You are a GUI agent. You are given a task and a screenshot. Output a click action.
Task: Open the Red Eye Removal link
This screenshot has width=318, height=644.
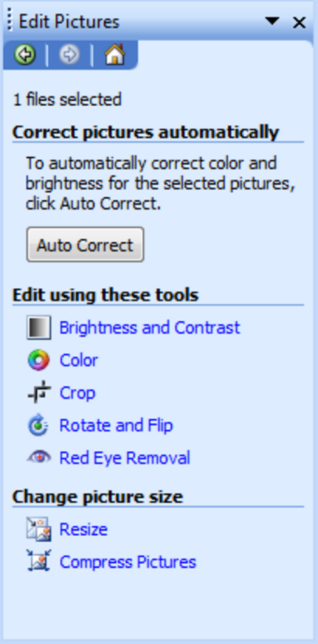tap(125, 458)
